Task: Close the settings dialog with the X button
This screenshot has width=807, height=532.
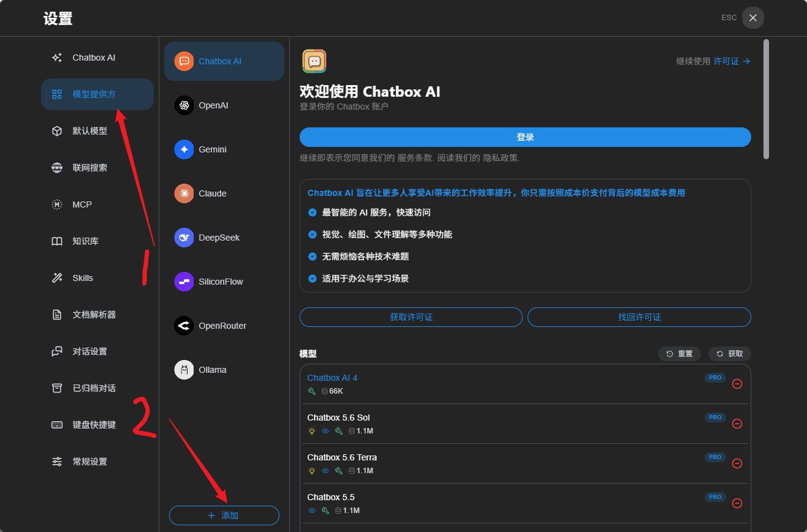Action: point(753,18)
